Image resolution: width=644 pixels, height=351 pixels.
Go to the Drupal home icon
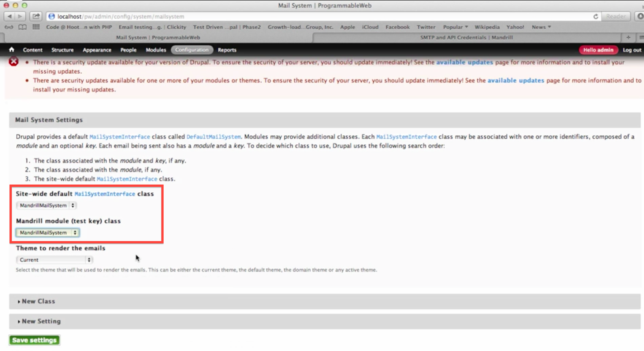pos(12,50)
